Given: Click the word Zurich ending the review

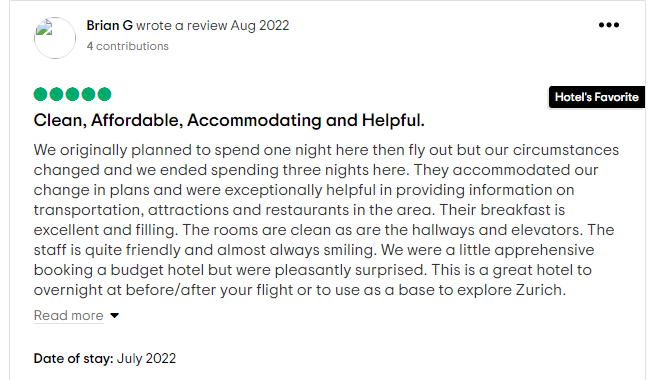Looking at the screenshot, I should [540, 290].
